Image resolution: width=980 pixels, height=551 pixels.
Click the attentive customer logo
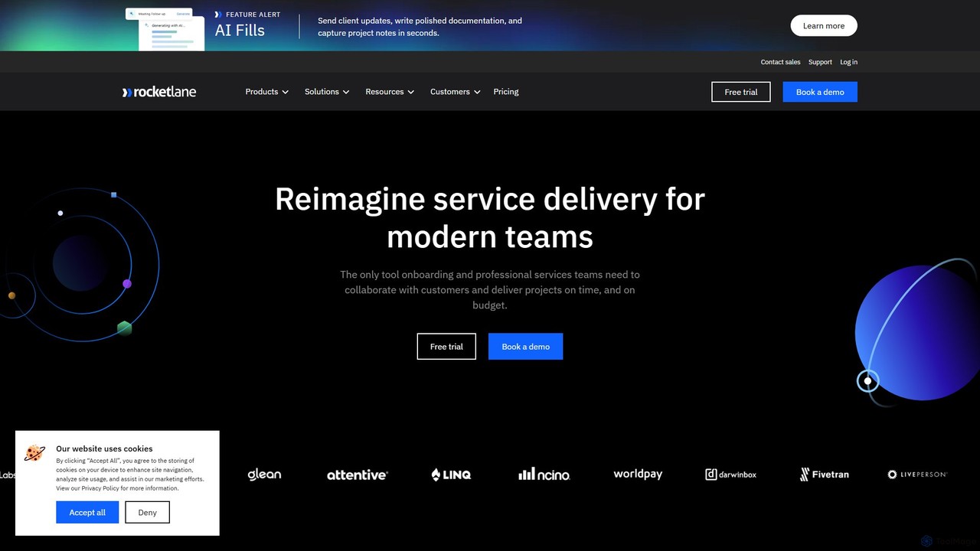[x=358, y=475]
